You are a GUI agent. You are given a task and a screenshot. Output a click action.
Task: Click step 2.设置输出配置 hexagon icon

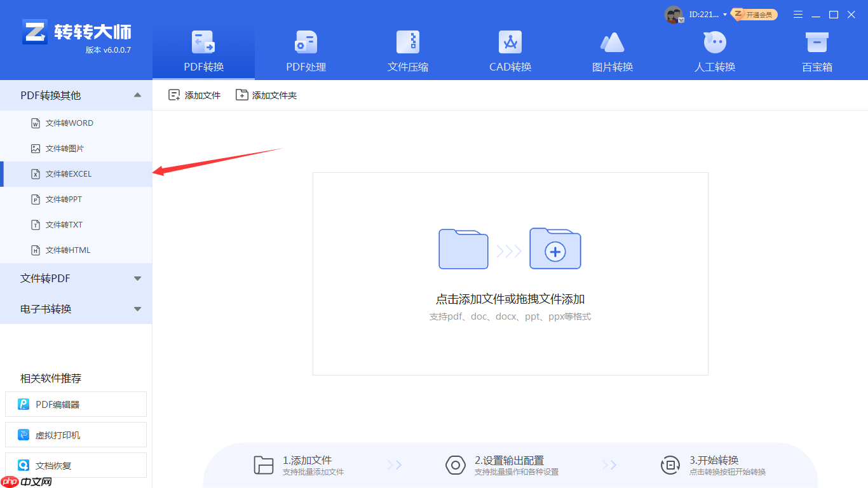456,465
